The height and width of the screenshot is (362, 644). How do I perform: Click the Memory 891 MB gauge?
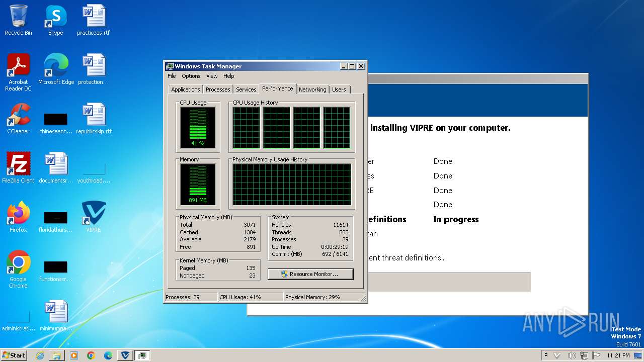pyautogui.click(x=198, y=185)
